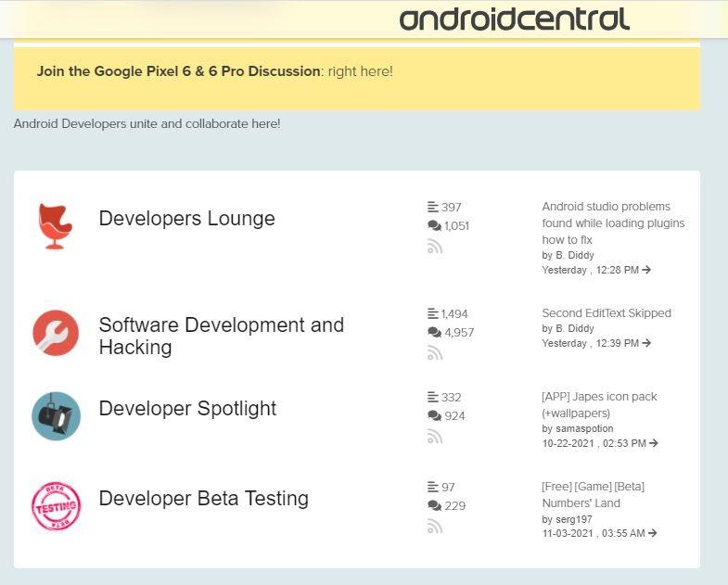Click the Developer Spotlight lamp icon
Image resolution: width=728 pixels, height=585 pixels.
[x=56, y=416]
